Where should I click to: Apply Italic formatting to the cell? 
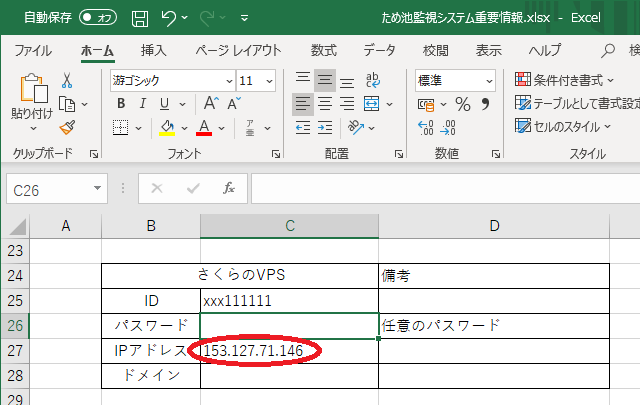142,104
